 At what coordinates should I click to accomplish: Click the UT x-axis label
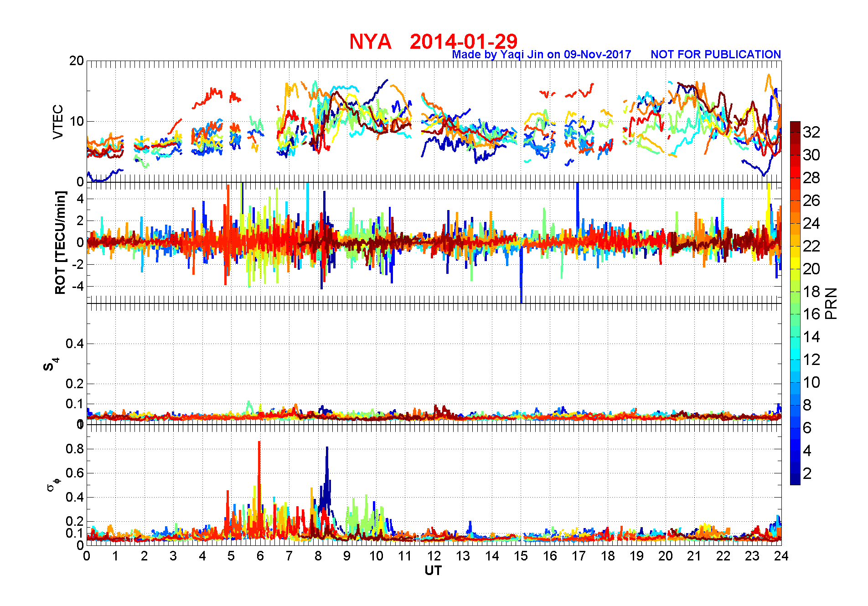pos(433,570)
